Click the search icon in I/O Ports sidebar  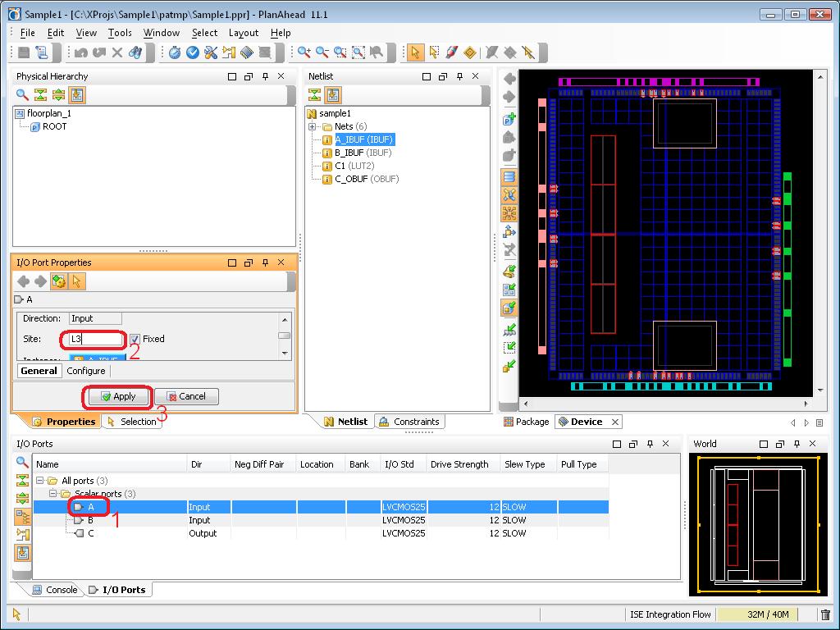pyautogui.click(x=22, y=463)
